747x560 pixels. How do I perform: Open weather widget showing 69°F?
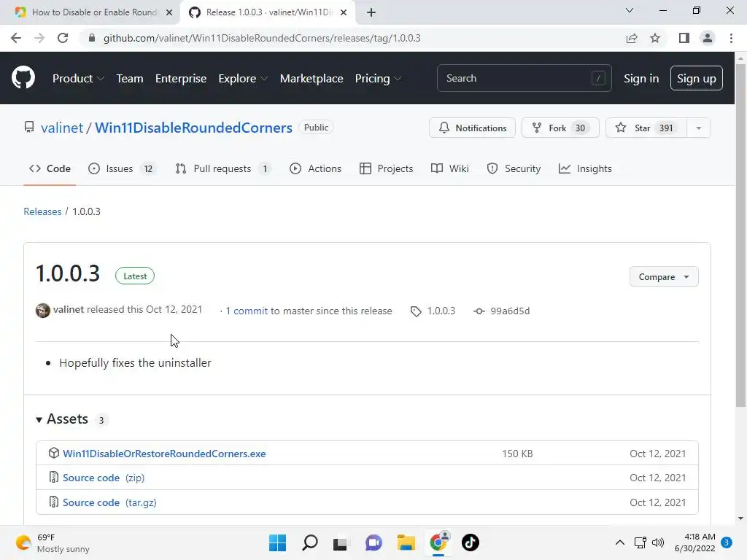tap(53, 542)
